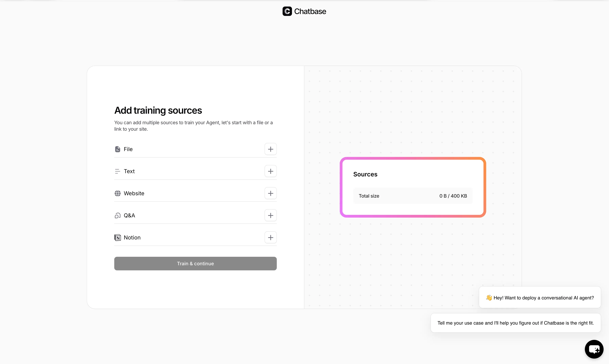Click the Sources card heading
609x364 pixels.
tap(365, 174)
